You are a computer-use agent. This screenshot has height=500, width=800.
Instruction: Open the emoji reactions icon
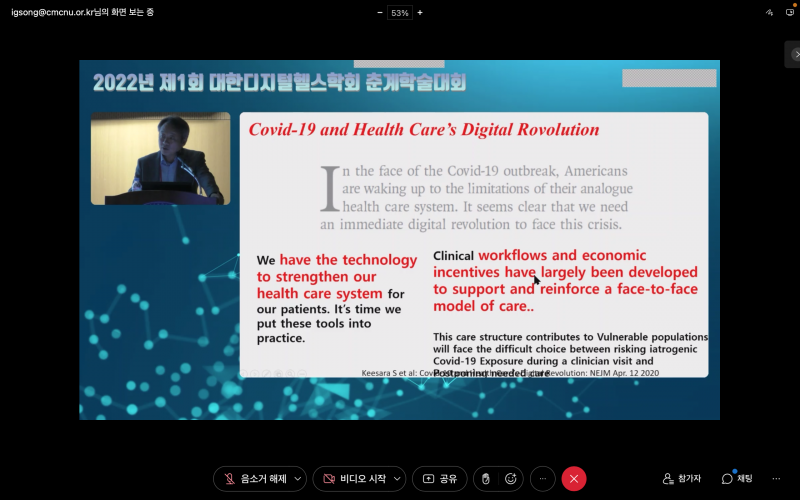pos(511,479)
